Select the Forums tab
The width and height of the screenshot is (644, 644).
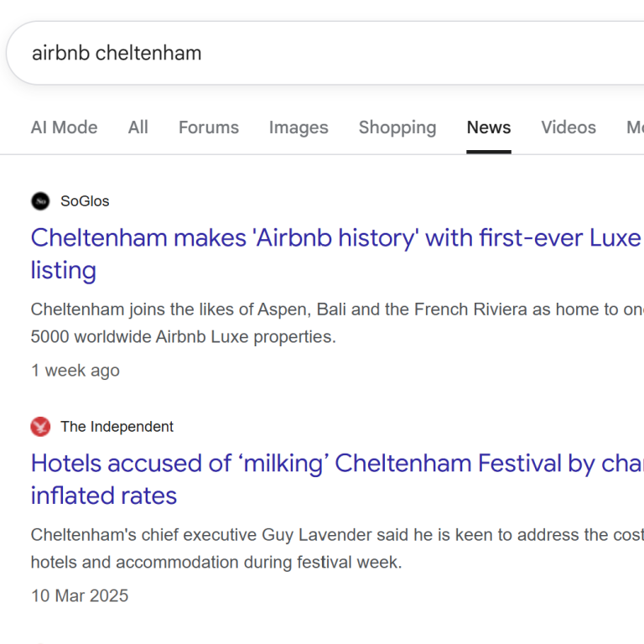click(209, 127)
